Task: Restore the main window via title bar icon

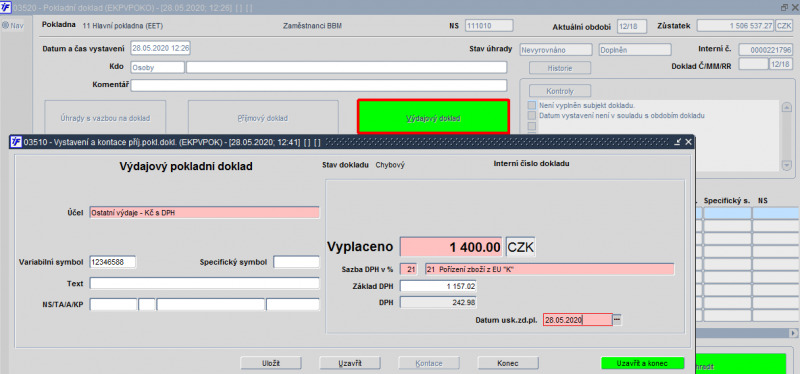Action: point(785,8)
